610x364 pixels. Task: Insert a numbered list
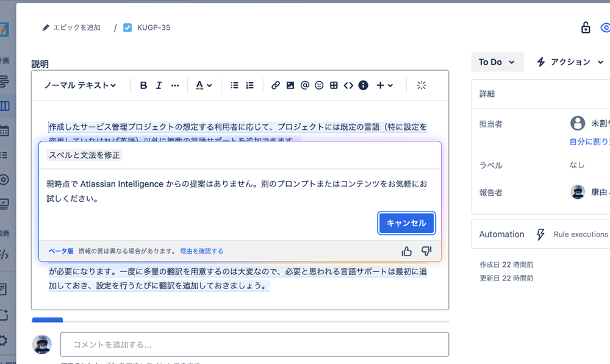point(249,85)
